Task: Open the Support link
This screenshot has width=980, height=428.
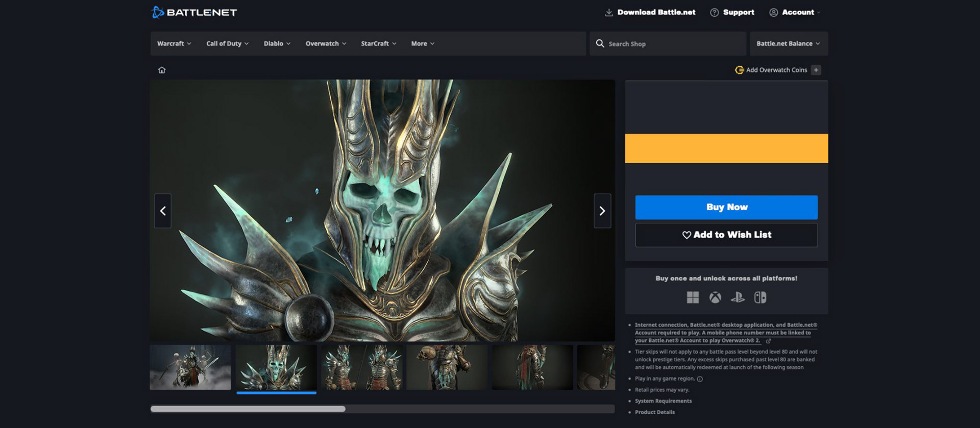Action: [739, 12]
